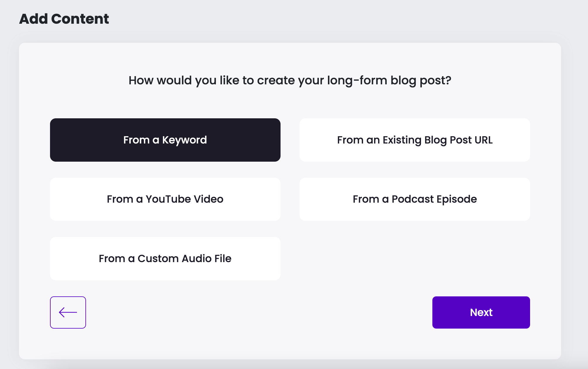This screenshot has height=369, width=588.
Task: Open the Existing Blog Post URL option
Action: (415, 140)
